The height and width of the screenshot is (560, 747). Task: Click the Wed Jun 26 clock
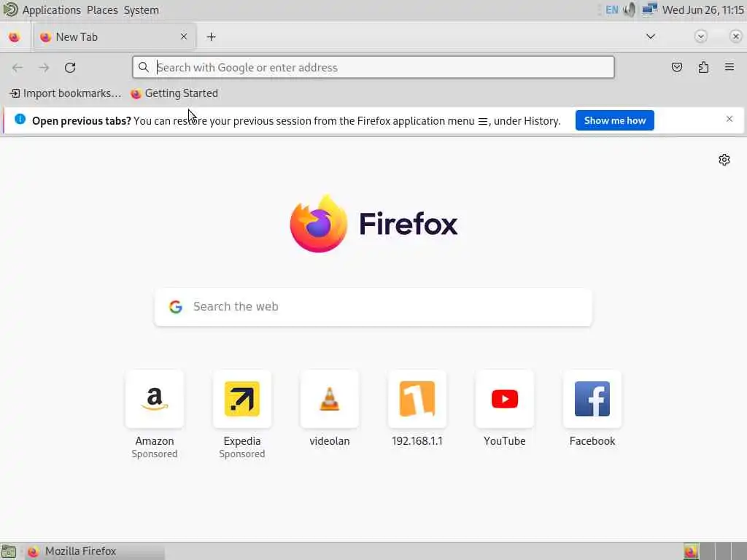703,10
